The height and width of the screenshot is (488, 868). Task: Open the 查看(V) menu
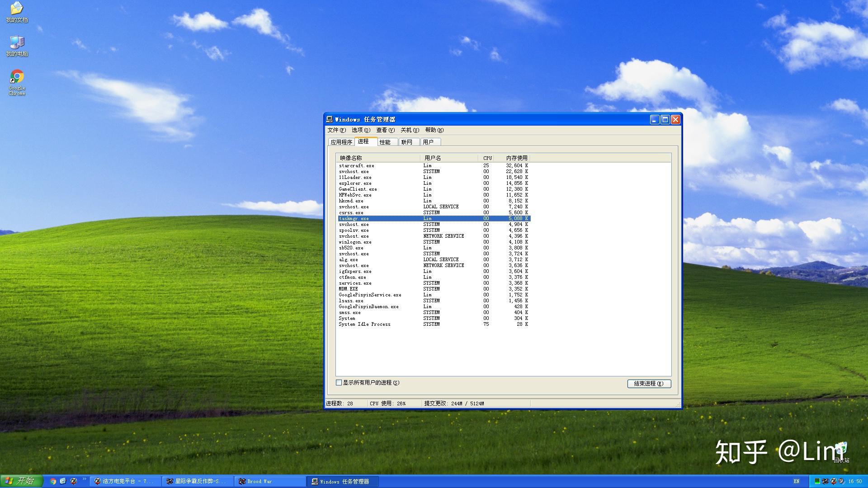click(385, 130)
